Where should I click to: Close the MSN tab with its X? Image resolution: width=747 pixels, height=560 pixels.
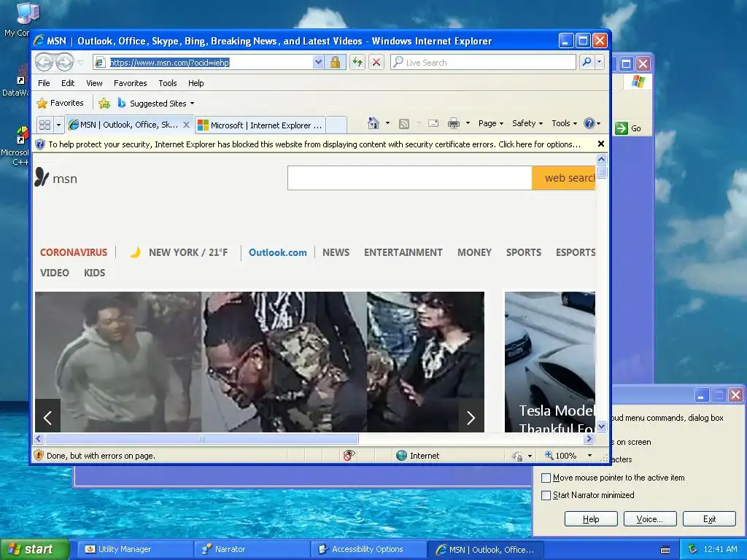(186, 125)
